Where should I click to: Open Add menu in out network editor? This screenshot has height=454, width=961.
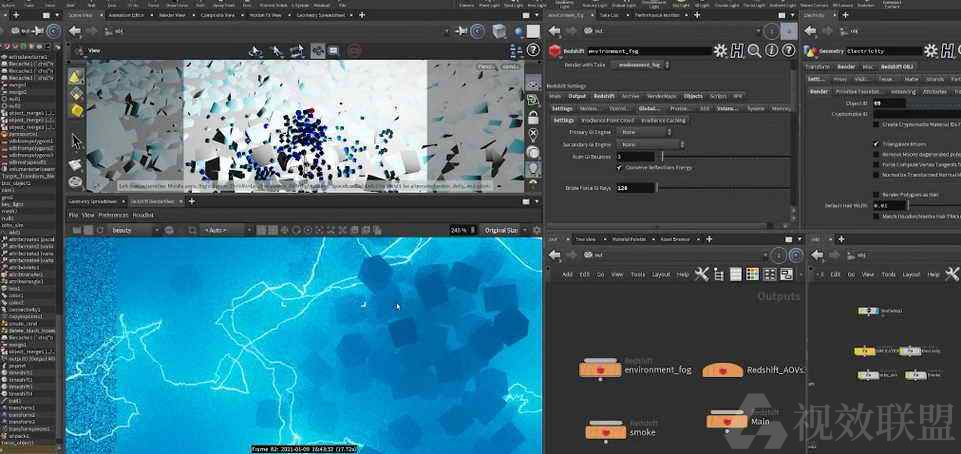pos(567,275)
